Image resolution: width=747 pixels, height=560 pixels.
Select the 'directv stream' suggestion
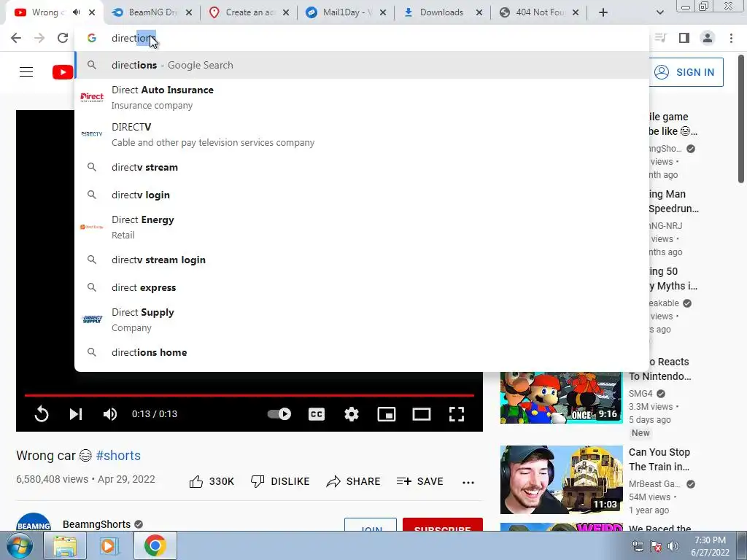tap(362, 167)
